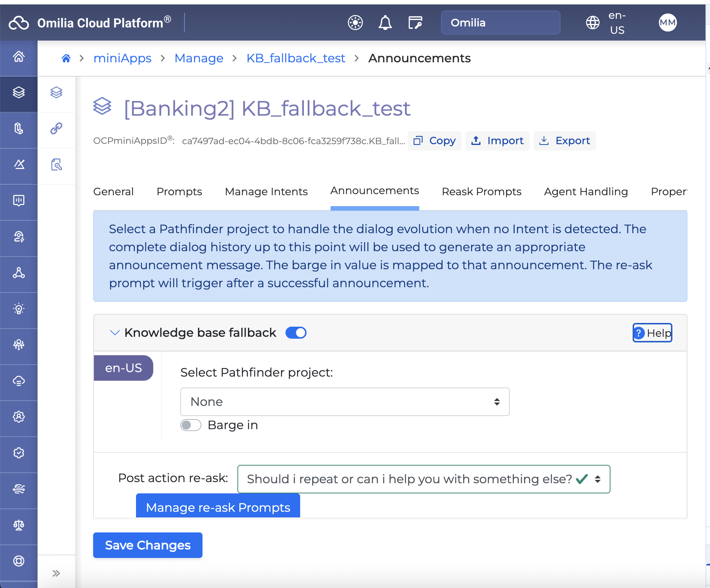This screenshot has width=710, height=588.
Task: Enable the Barge in toggle
Action: click(x=191, y=425)
